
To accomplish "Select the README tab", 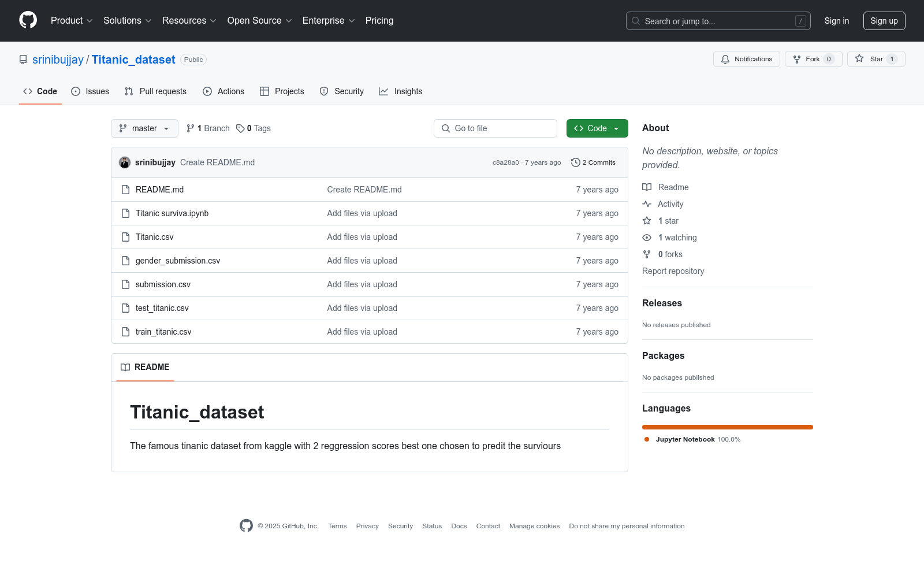I will pyautogui.click(x=145, y=367).
